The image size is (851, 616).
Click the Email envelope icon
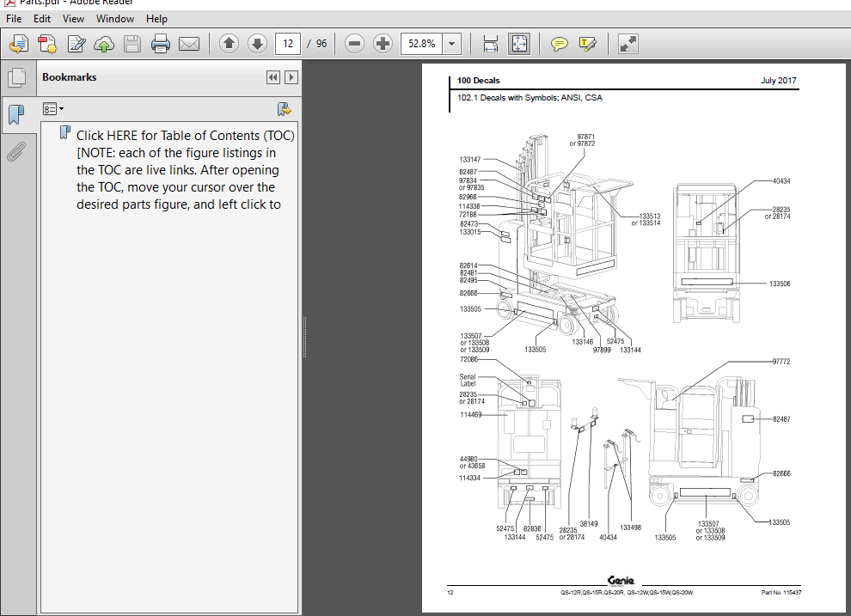point(189,44)
